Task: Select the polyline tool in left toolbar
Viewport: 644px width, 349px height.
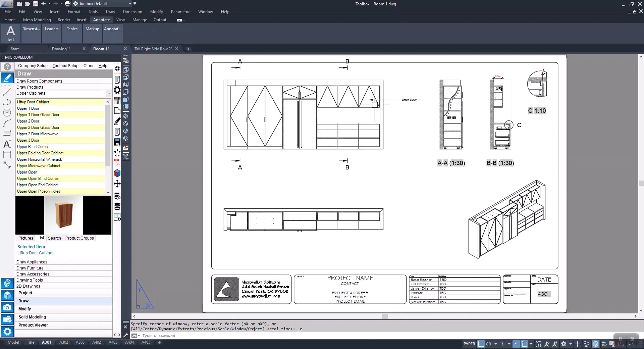Action: point(7,102)
